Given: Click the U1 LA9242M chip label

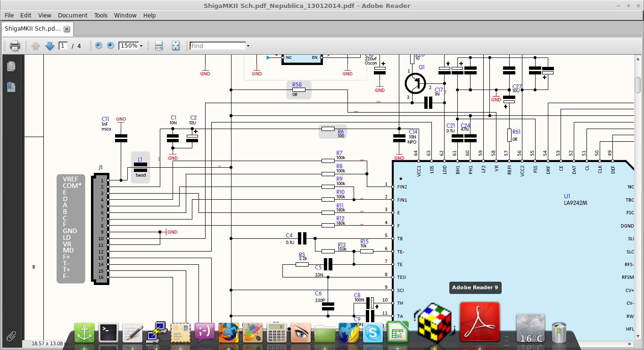Looking at the screenshot, I should (575, 200).
